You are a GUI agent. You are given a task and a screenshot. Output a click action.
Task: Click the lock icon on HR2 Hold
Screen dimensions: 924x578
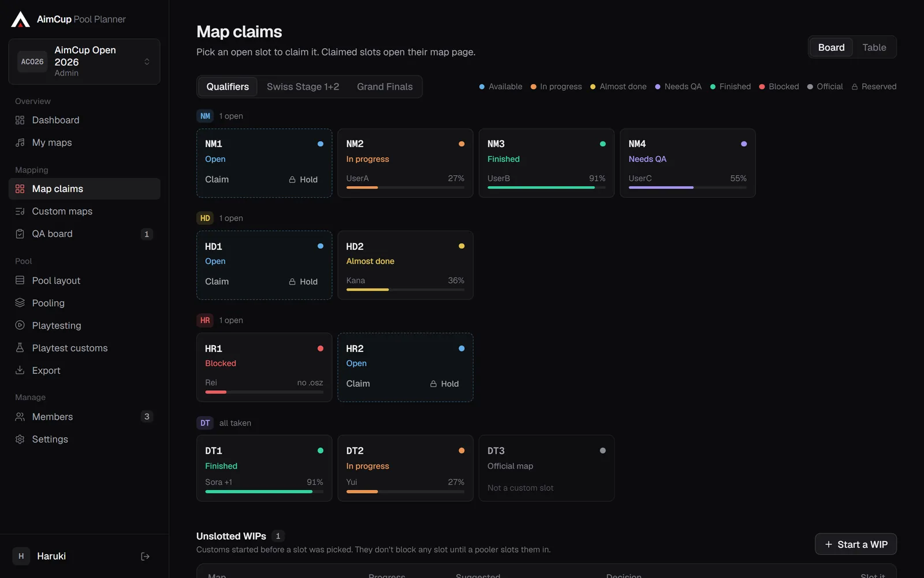(433, 384)
